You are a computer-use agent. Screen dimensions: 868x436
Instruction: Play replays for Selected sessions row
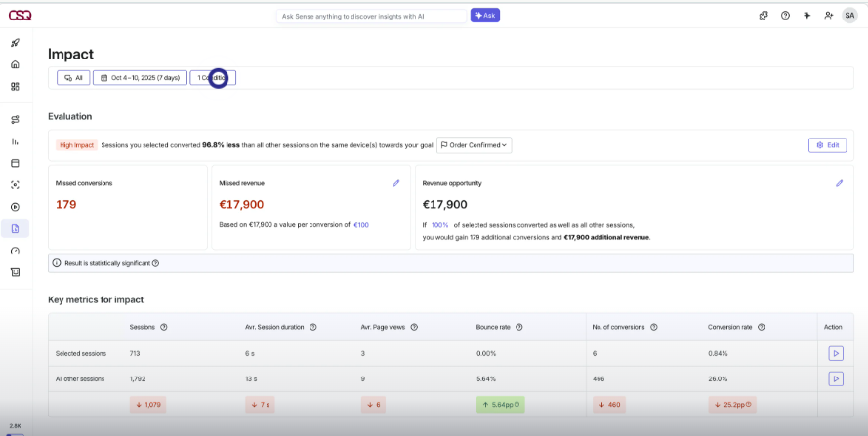[836, 353]
